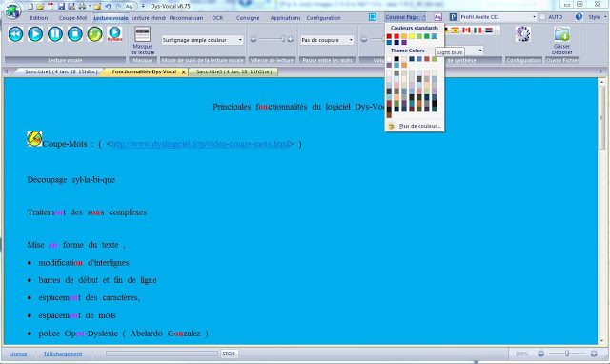Viewport: 610px width, 364px height.
Task: Pick the yellow standard color swatch
Action: click(412, 36)
